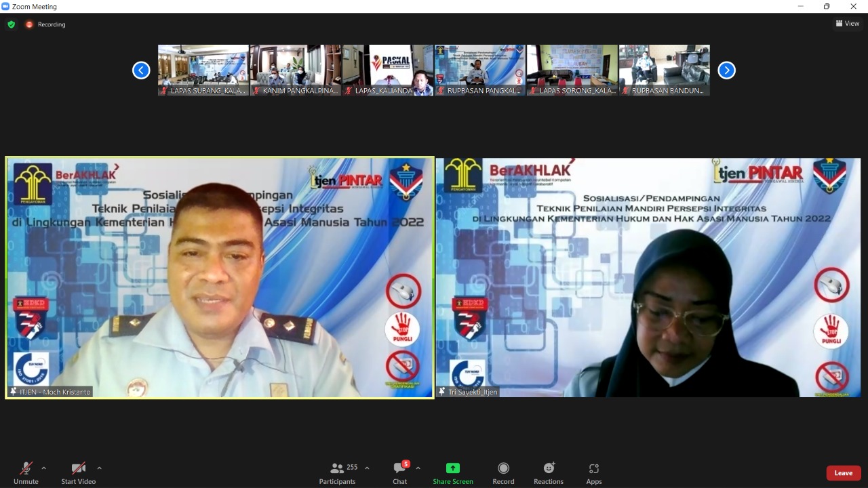Expand video options arrow beside Start Video
868x488 pixels.
[99, 468]
